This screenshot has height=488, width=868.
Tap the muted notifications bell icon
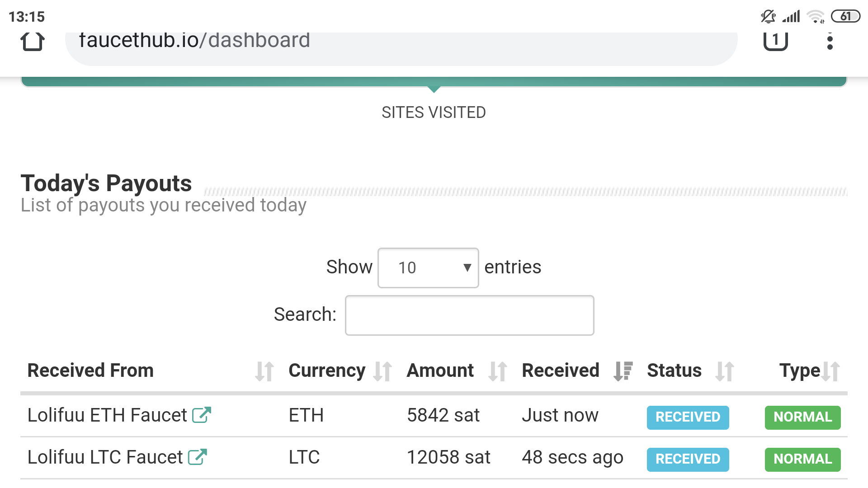coord(768,17)
